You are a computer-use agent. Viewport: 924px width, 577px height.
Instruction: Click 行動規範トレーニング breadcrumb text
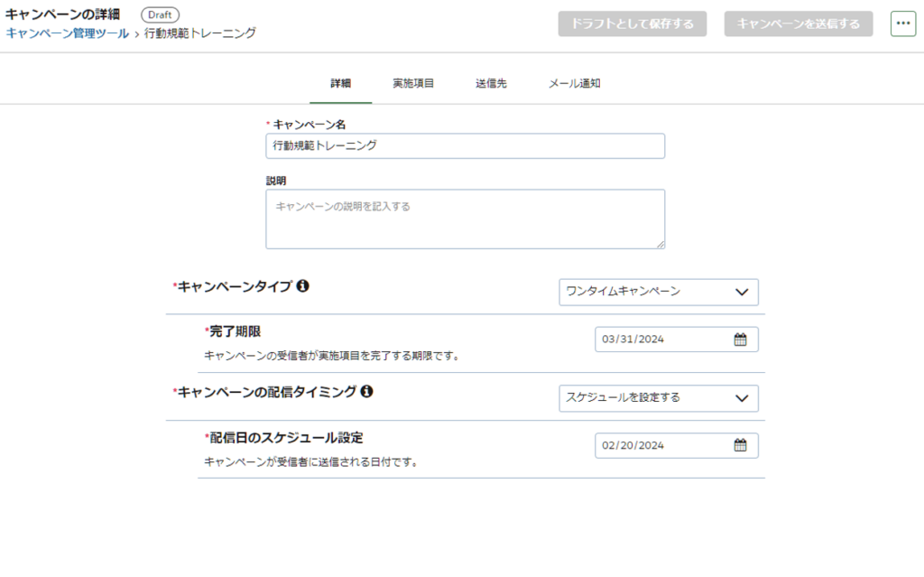click(x=200, y=33)
